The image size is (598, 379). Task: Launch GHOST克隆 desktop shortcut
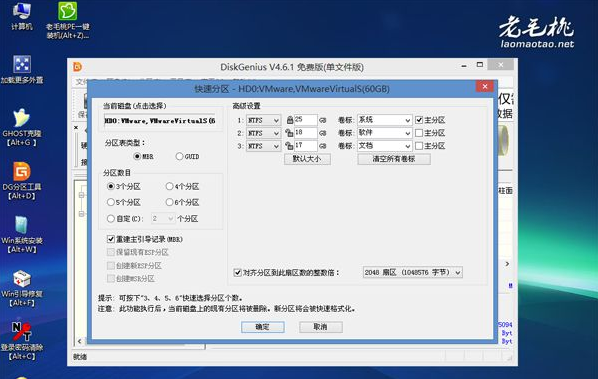(x=22, y=127)
